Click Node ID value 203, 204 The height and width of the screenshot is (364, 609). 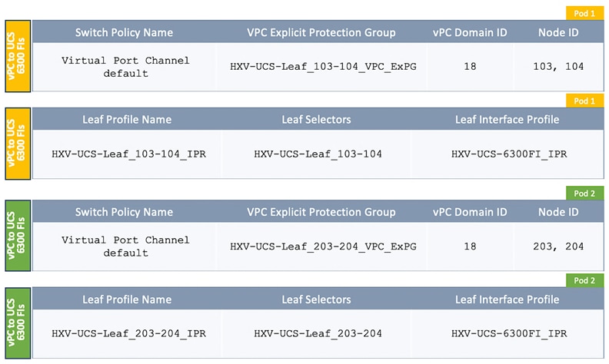click(557, 247)
